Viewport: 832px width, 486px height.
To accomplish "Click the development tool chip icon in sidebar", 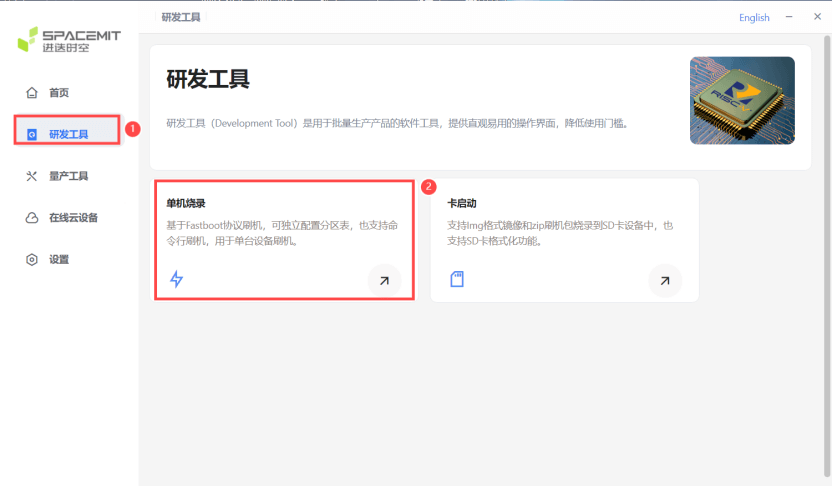I will tap(32, 134).
